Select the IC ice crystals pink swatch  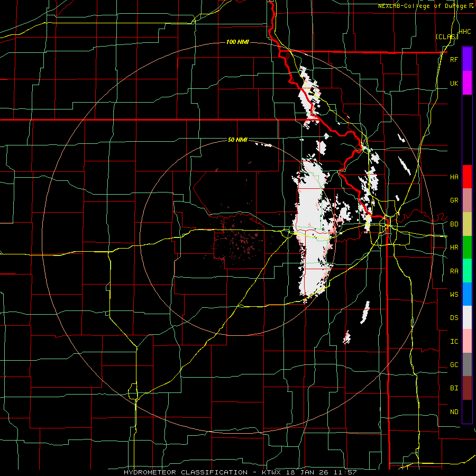[x=467, y=341]
